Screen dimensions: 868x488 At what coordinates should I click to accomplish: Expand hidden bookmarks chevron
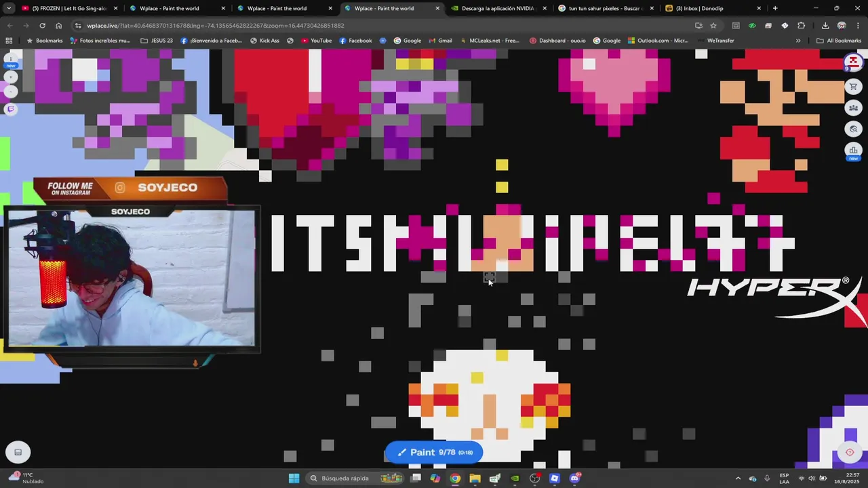tap(798, 41)
